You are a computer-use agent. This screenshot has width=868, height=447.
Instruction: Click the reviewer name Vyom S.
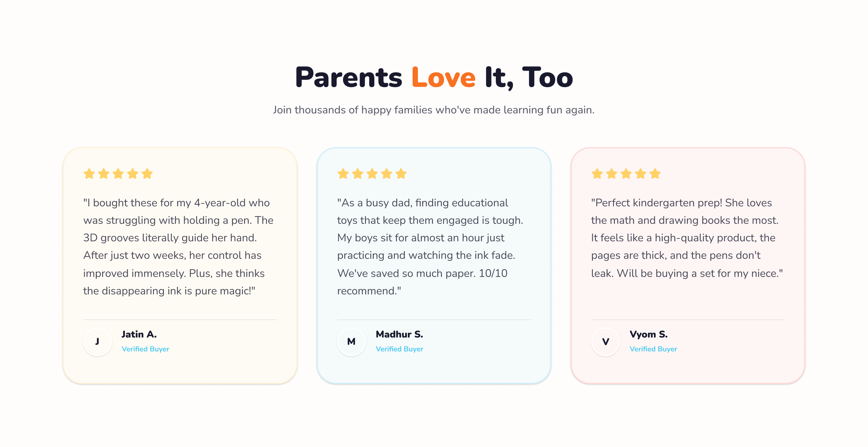click(x=649, y=334)
